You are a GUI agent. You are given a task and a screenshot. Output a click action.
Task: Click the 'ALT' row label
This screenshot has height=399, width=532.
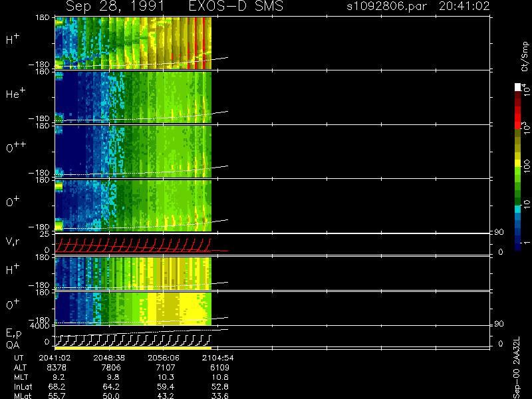20,368
